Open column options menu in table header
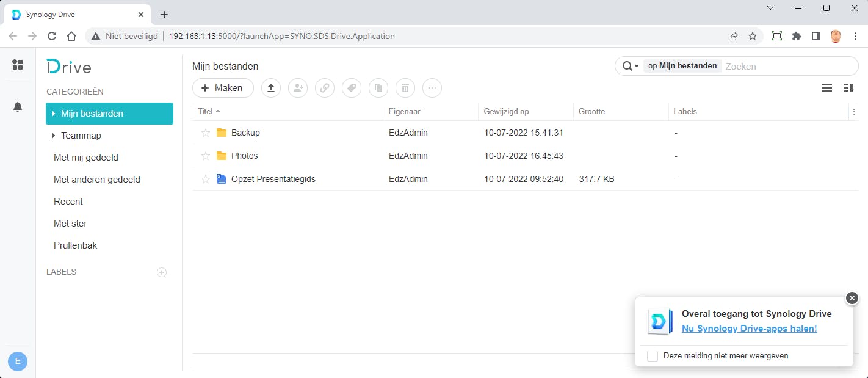868x378 pixels. click(853, 112)
